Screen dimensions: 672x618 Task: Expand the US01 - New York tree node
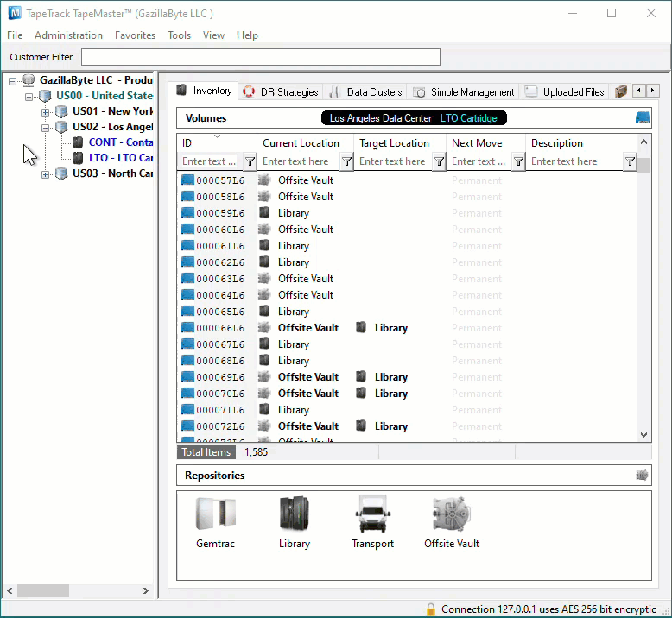click(45, 112)
